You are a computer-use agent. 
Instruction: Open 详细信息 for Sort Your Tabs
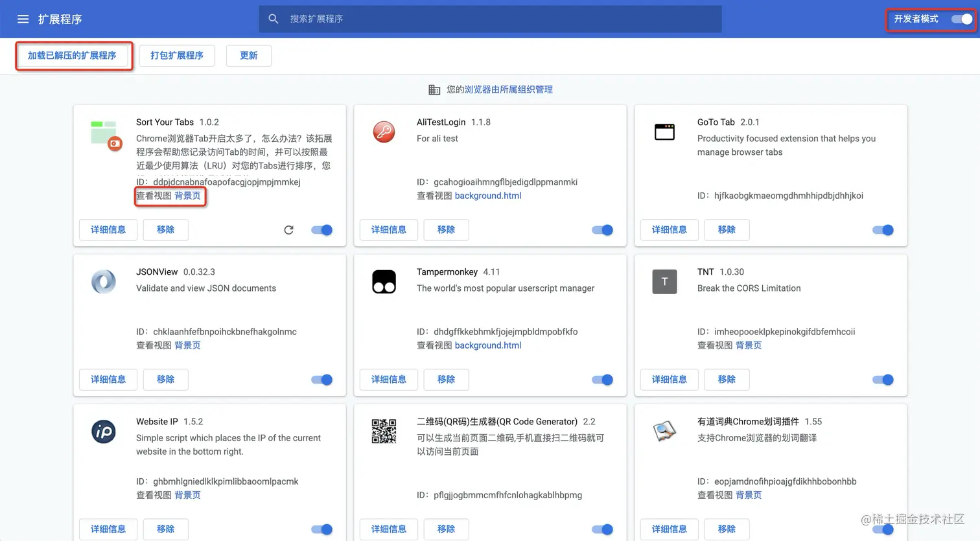tap(108, 230)
